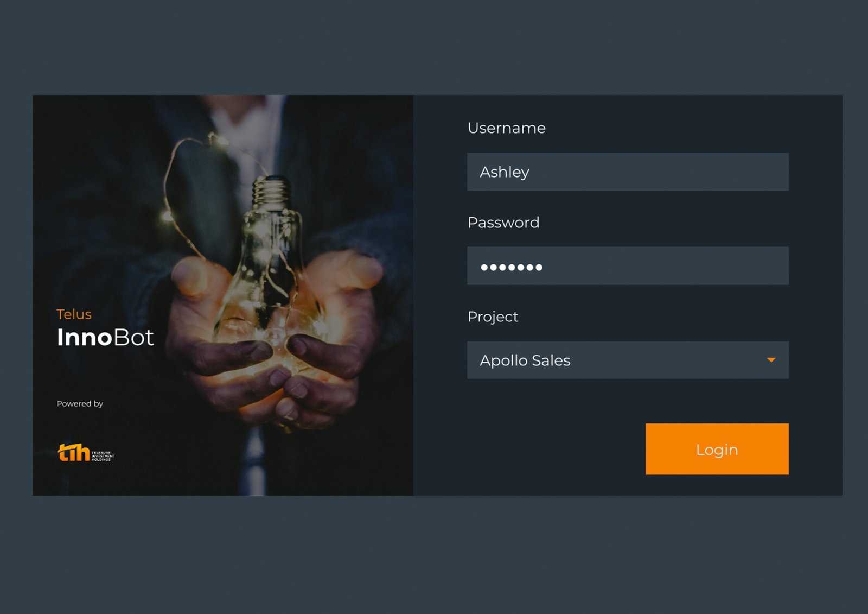Click the Powered by text
Image resolution: width=868 pixels, height=614 pixels.
80,403
